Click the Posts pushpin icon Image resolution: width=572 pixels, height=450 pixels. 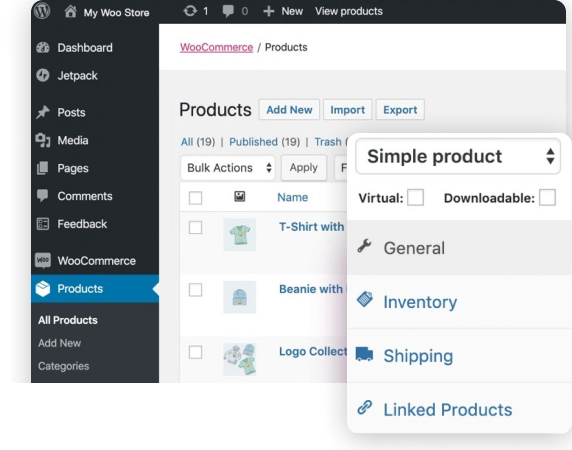click(43, 112)
